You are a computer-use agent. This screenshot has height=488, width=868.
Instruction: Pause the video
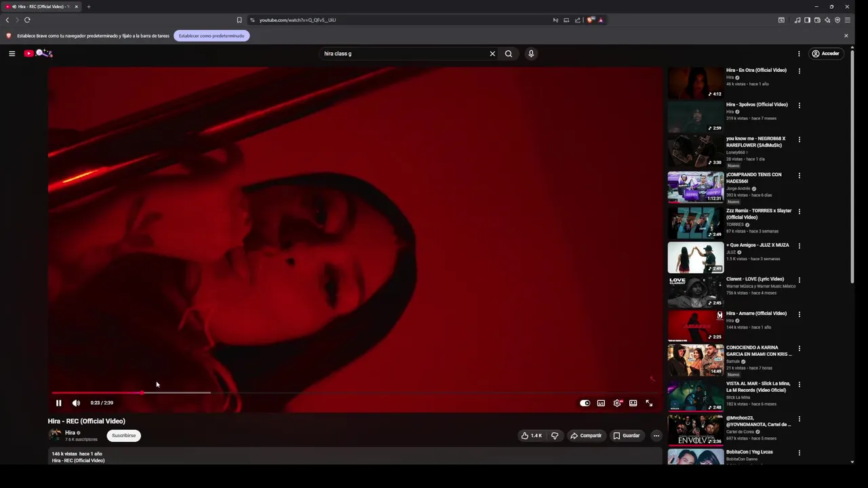tap(58, 403)
